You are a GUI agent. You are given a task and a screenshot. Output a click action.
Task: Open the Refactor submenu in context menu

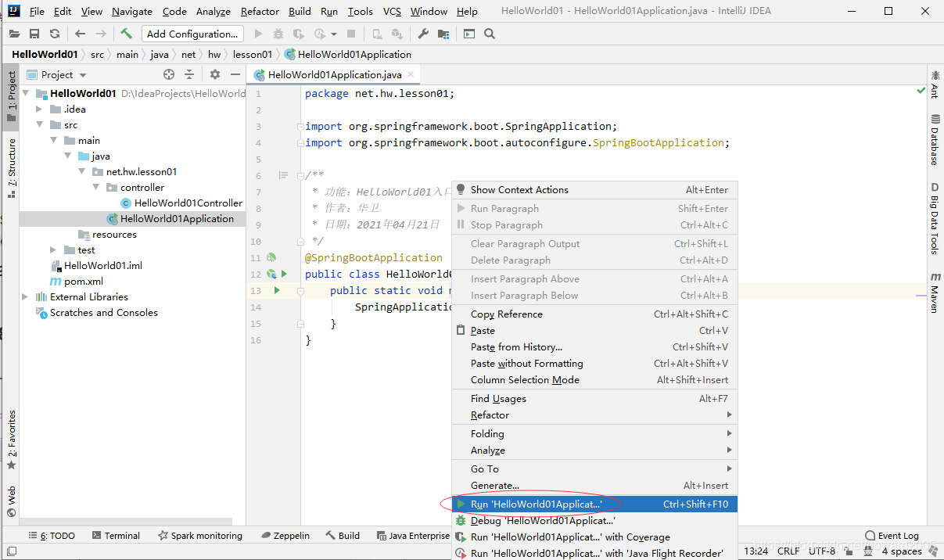point(594,415)
